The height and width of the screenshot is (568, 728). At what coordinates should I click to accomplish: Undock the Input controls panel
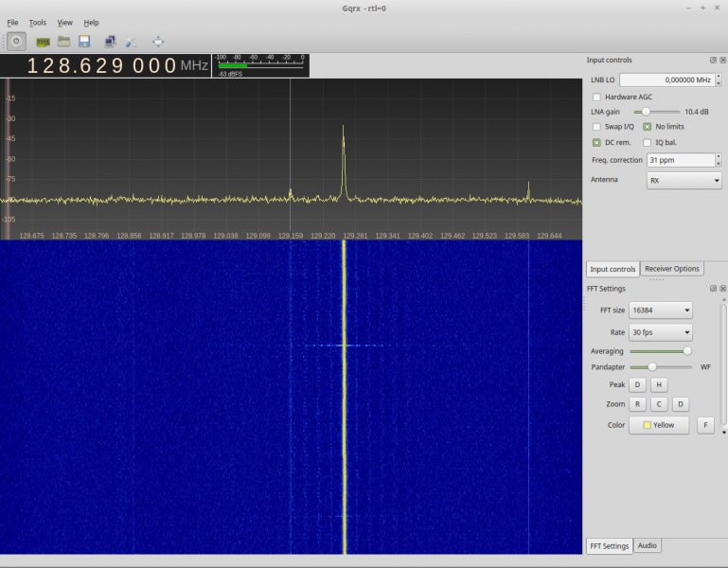pyautogui.click(x=713, y=60)
